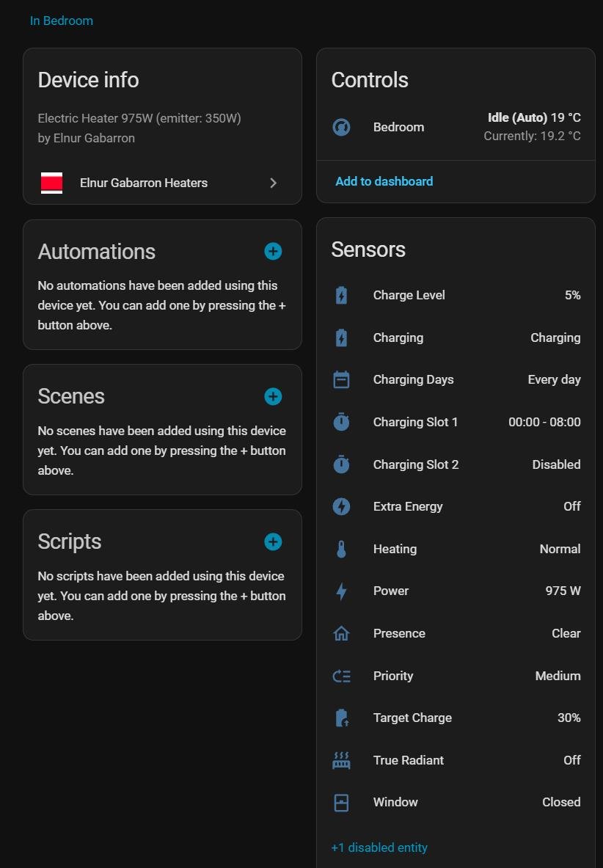Click the Presence home icon

click(341, 634)
